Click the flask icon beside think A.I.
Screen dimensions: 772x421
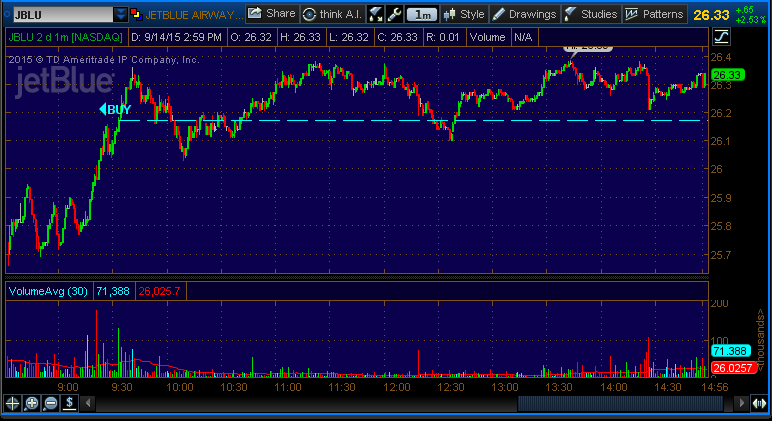(376, 14)
